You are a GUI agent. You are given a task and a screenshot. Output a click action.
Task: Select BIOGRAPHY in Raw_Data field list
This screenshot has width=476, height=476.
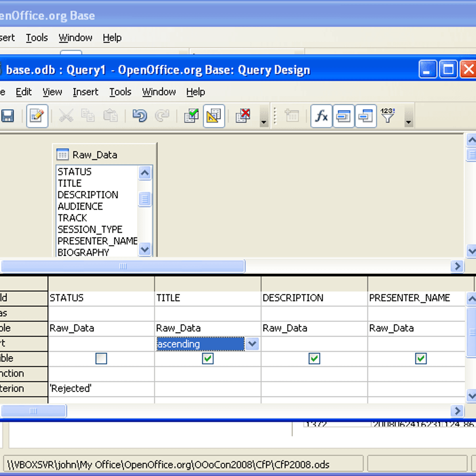pyautogui.click(x=83, y=252)
